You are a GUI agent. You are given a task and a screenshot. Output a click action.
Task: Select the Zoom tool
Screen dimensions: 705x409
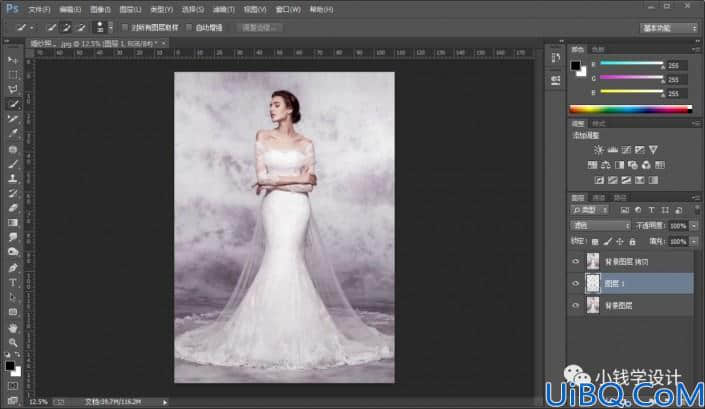(13, 343)
